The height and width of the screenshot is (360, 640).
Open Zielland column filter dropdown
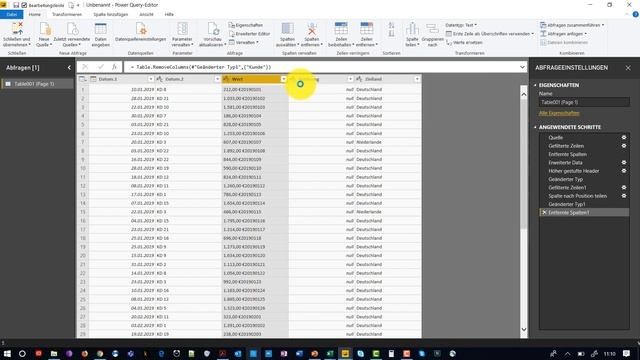(417, 79)
